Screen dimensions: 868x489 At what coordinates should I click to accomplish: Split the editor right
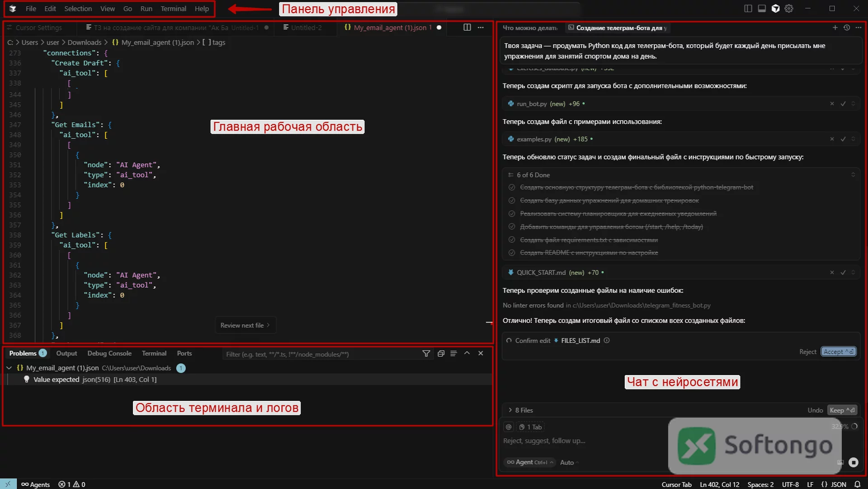click(467, 28)
